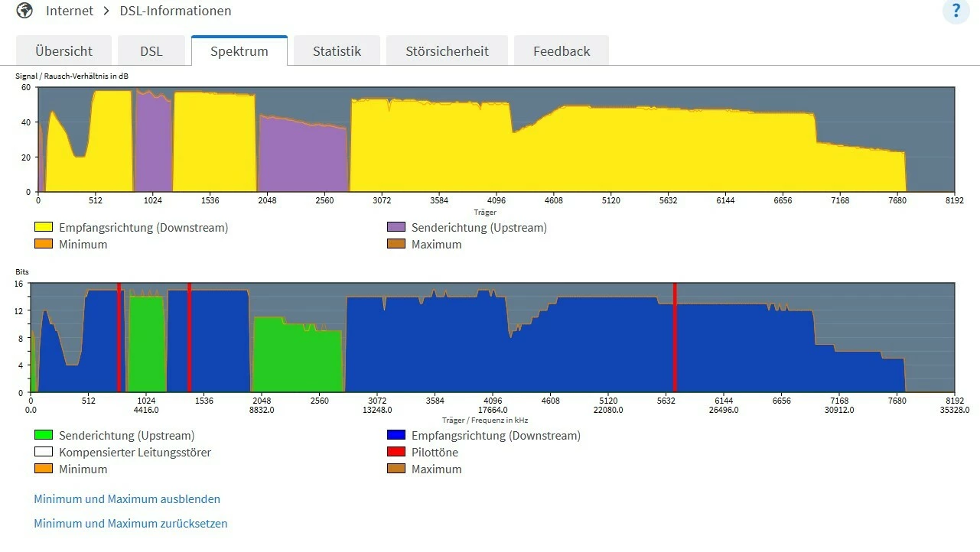Screen dimensions: 980x552
Task: Click the DSL-Informationen breadcrumb text
Action: 175,11
